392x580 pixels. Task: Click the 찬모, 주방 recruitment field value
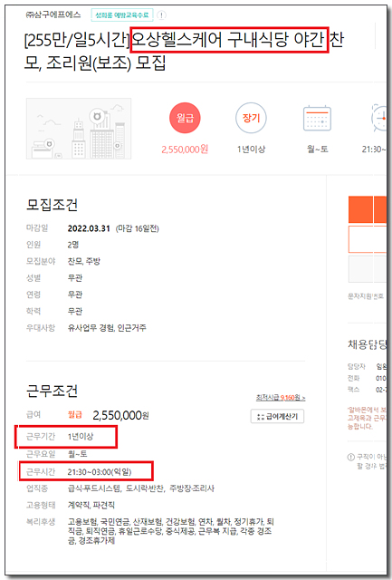[x=84, y=262]
